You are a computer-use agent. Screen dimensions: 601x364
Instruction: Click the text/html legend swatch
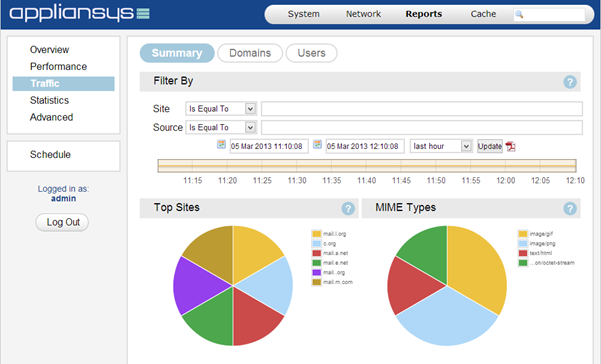(523, 253)
